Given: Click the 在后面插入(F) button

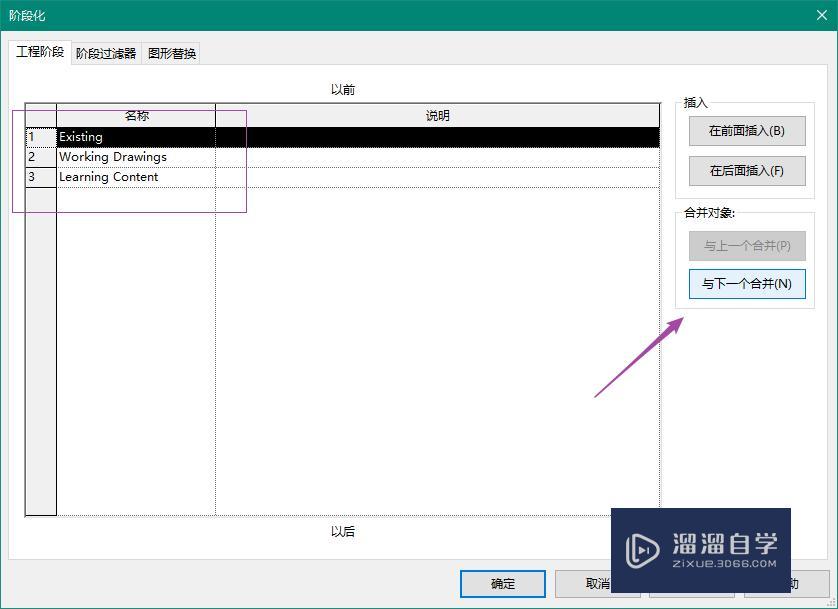Looking at the screenshot, I should point(747,171).
